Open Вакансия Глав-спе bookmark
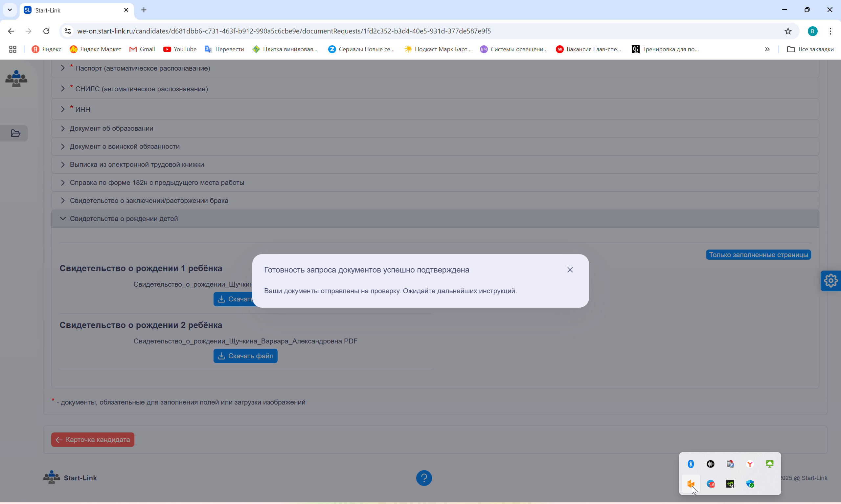The image size is (841, 504). [588, 49]
